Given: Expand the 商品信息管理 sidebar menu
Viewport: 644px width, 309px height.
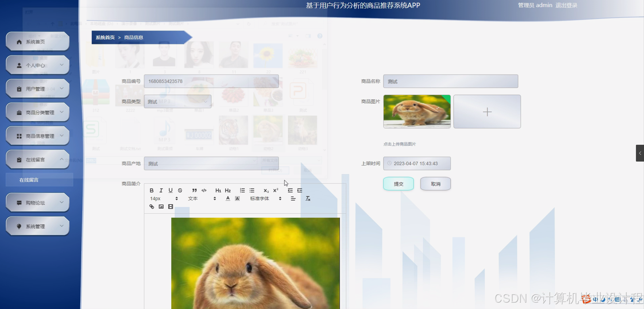Looking at the screenshot, I should pos(38,136).
